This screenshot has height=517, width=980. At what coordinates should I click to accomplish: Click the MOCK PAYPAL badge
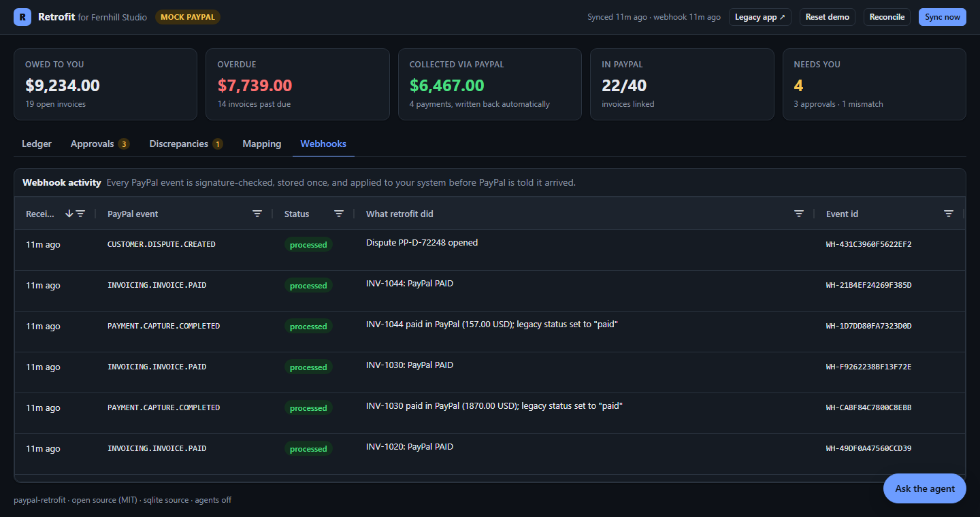[x=188, y=17]
